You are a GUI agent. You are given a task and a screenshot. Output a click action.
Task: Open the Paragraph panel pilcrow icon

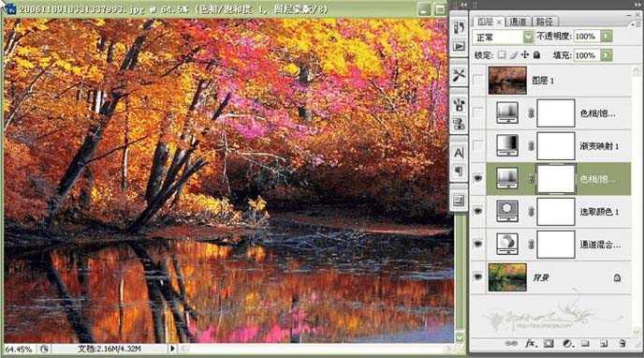pos(459,171)
